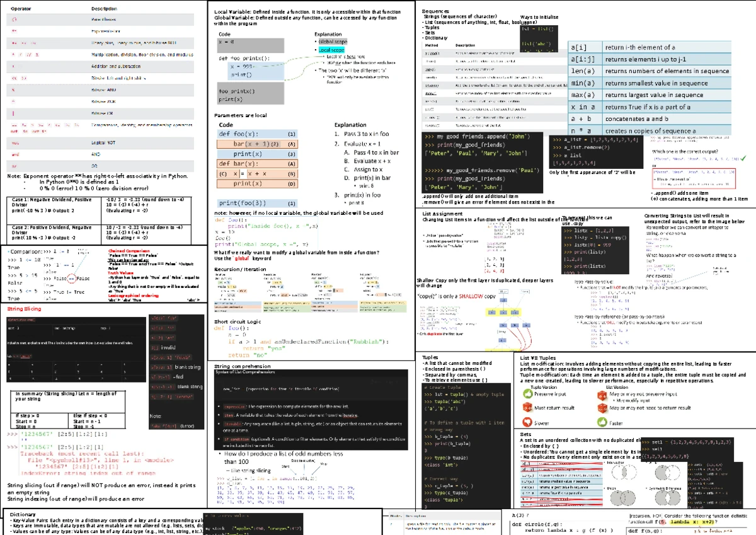
Task: Click 'Pass 3 to x in foo' explanation step
Action: tap(362, 134)
